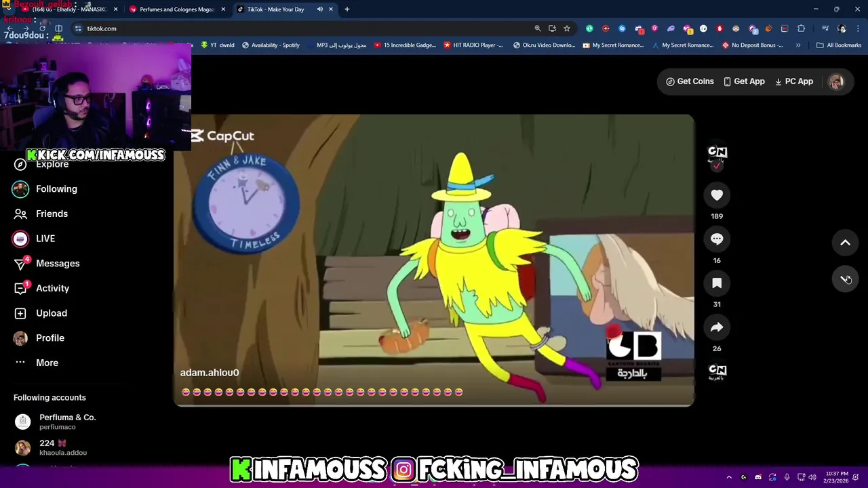This screenshot has height=488, width=868.
Task: Close the TikTok - Make Your Day tab
Action: 331,9
